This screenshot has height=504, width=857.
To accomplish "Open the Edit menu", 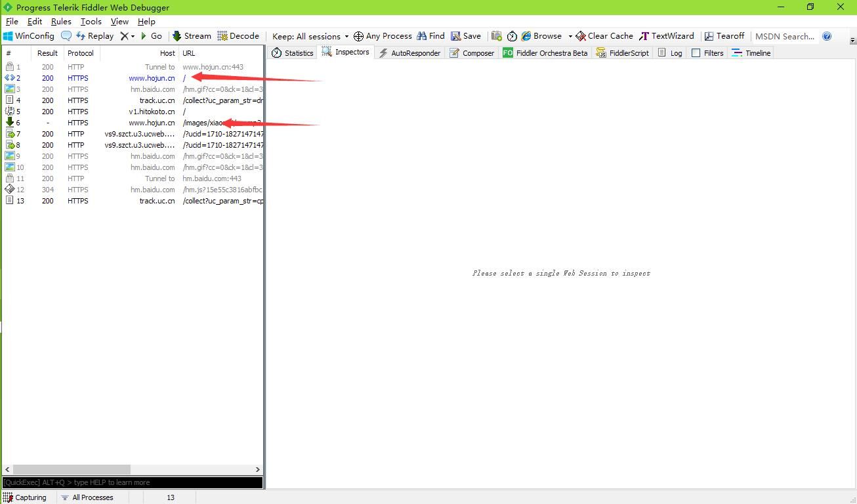I will click(35, 21).
